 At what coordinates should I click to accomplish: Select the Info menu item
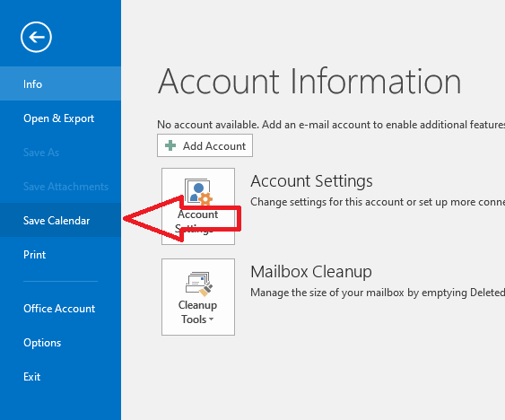pos(60,83)
